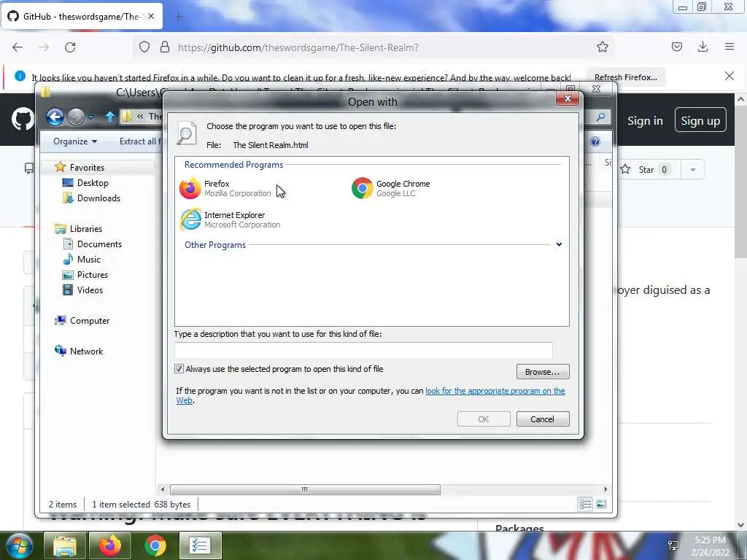Uncheck Always use the selected program
The image size is (747, 560).
[179, 369]
